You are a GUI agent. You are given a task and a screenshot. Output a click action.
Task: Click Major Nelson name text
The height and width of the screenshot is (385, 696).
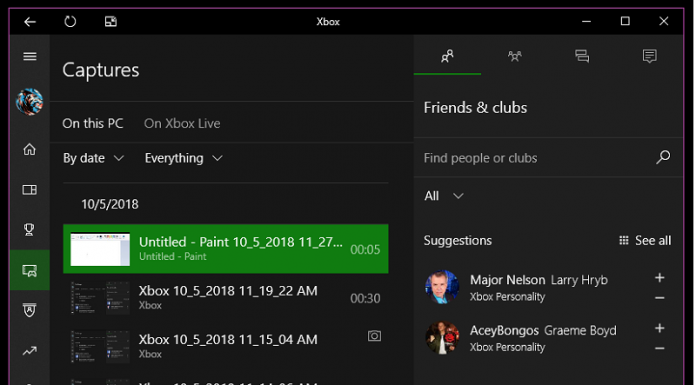pos(507,280)
